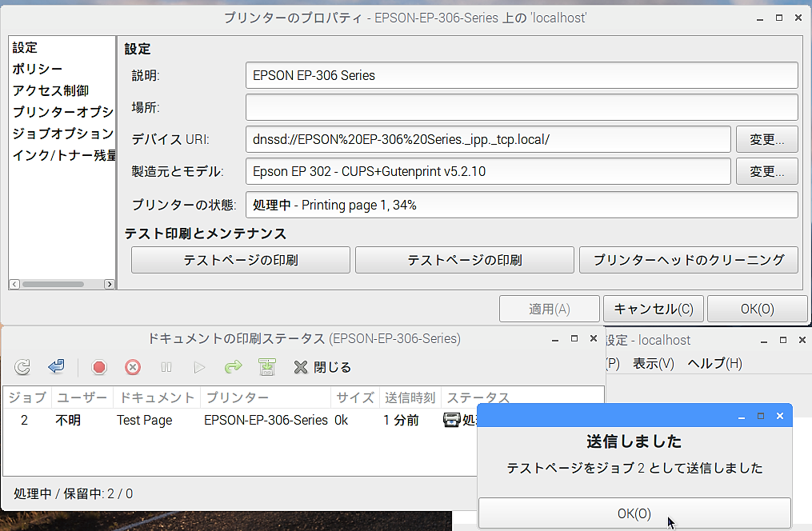This screenshot has width=812, height=531.
Task: Click OK(O) in the printer properties dialog
Action: [x=757, y=309]
